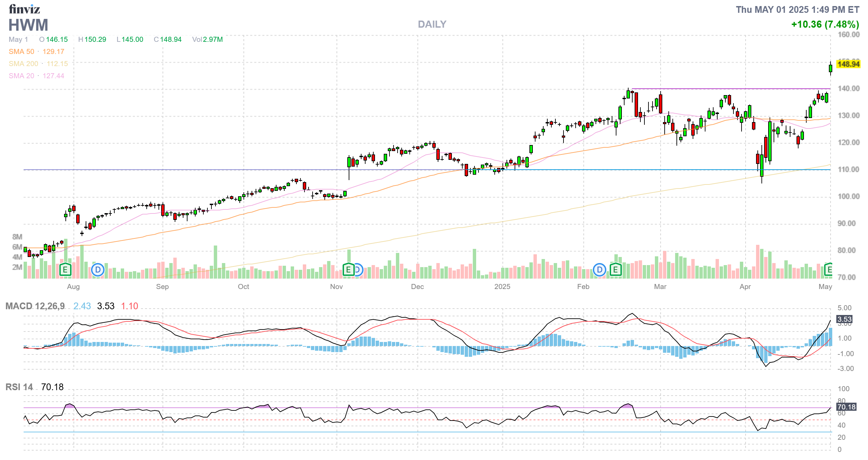Click the 2025 label on time axis
The width and height of the screenshot is (868, 460).
pyautogui.click(x=502, y=287)
